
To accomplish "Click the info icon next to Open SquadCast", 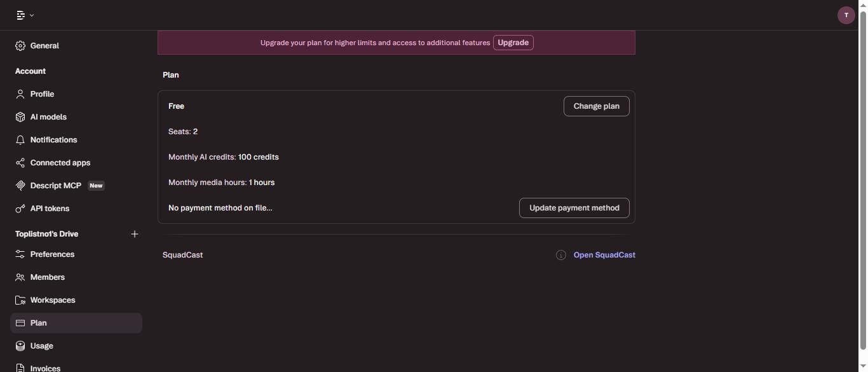I will (x=561, y=255).
